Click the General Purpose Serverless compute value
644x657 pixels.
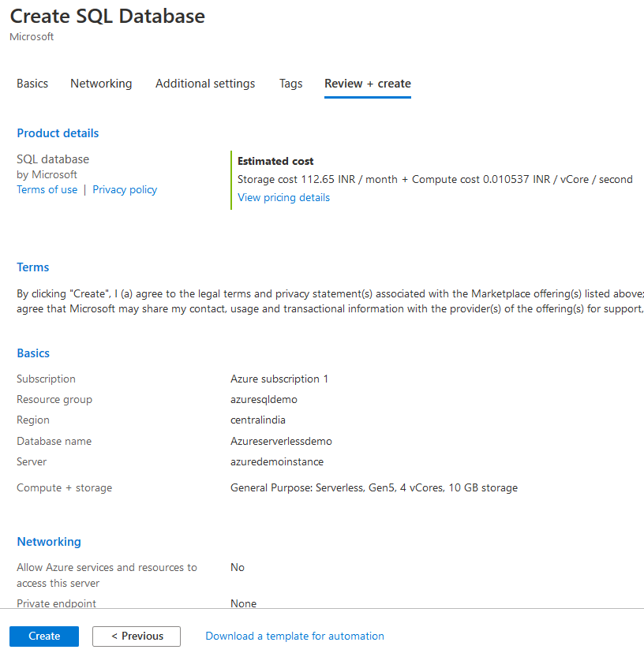pyautogui.click(x=373, y=488)
